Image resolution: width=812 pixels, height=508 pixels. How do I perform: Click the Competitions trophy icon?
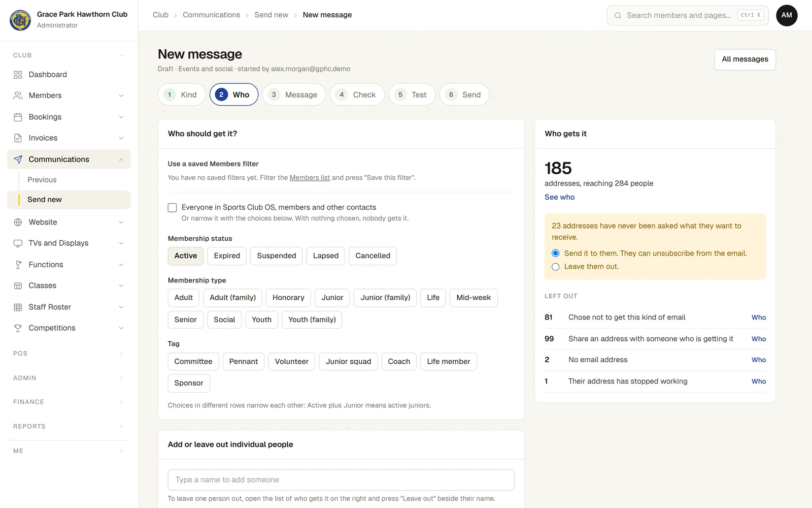point(18,328)
